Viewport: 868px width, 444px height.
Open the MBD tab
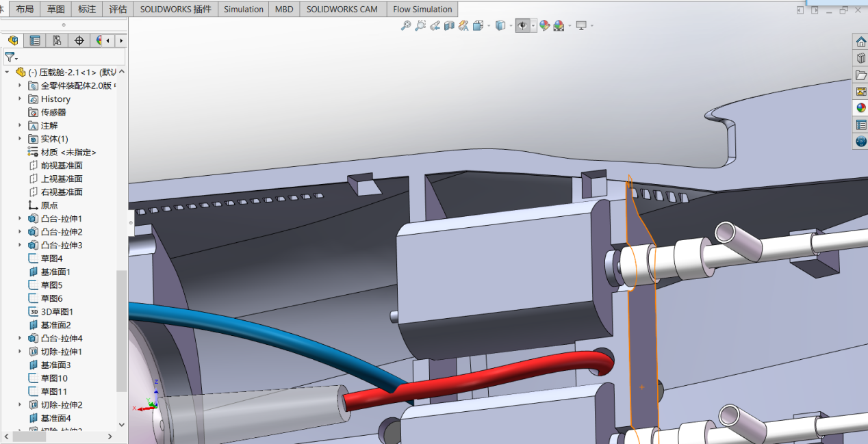click(x=284, y=9)
